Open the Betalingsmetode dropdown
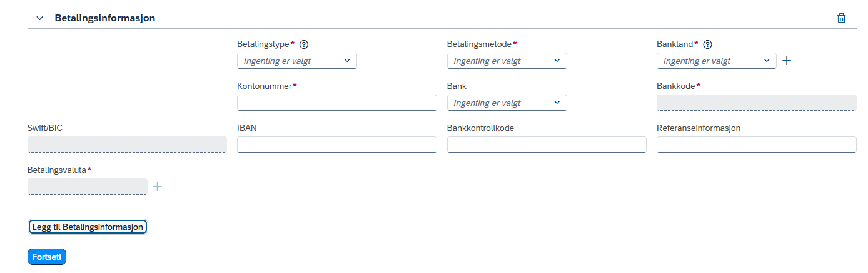 click(x=507, y=61)
